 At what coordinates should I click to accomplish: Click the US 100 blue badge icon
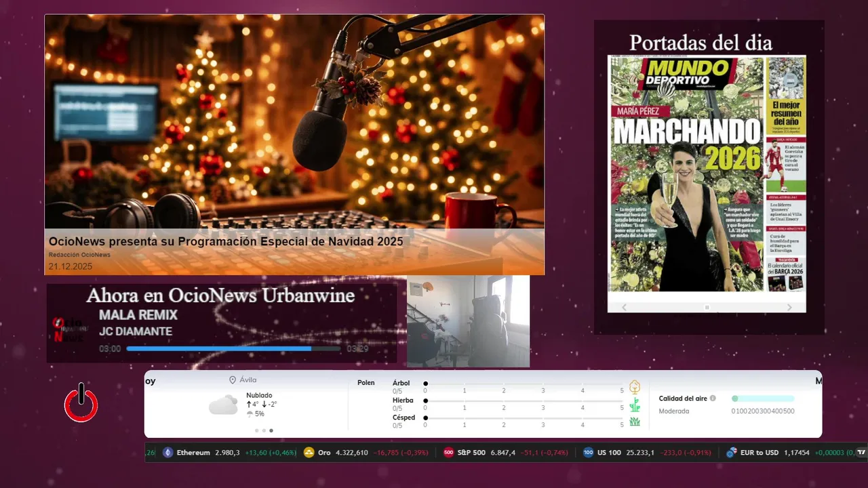point(588,453)
